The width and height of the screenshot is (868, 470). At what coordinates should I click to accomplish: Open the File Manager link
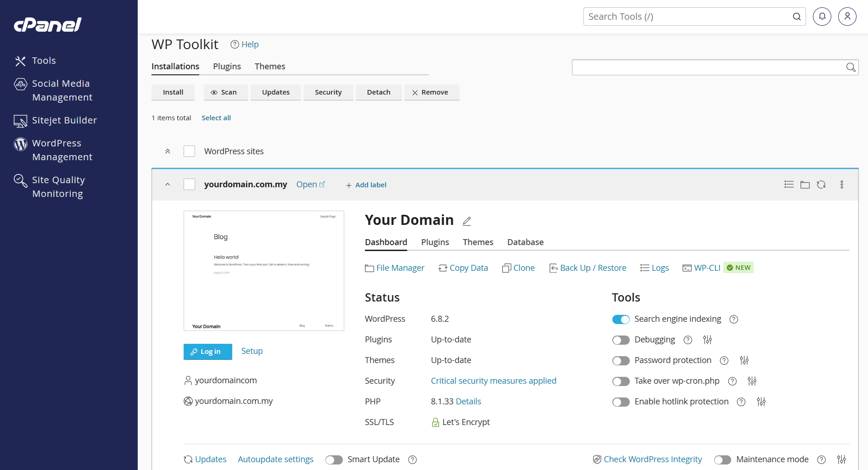point(395,268)
